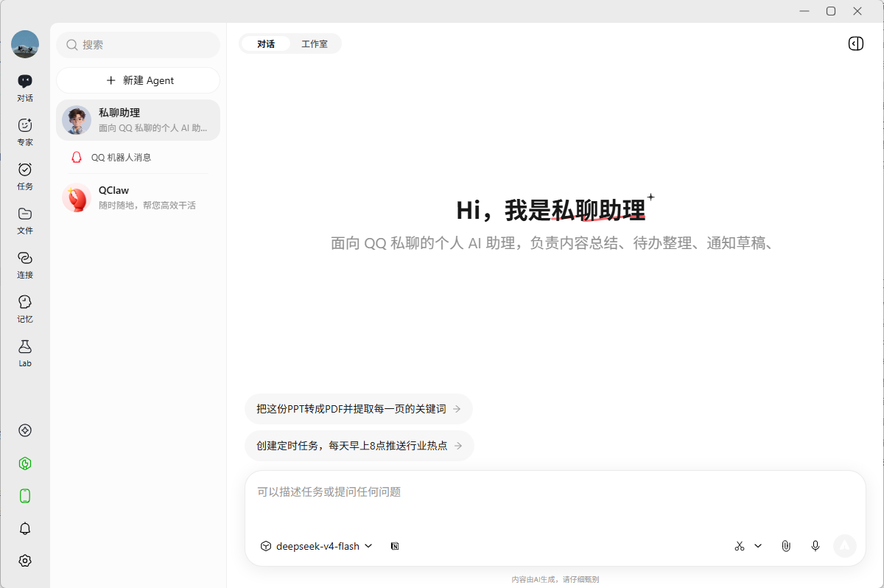884x588 pixels.
Task: Open the 对话 chat section in sidebar
Action: point(25,88)
